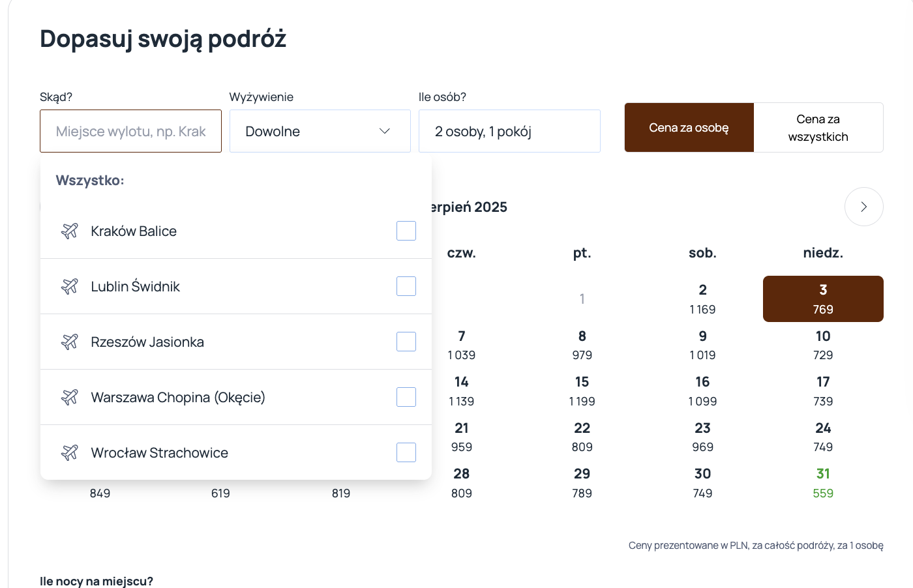Screen dimensions: 913x588
Task: Choose the green date 31 priced 559
Action: point(823,482)
